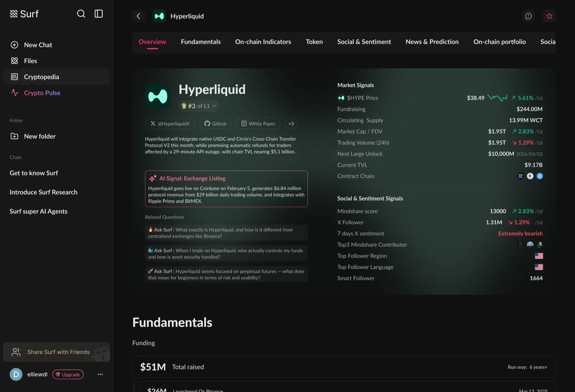The width and height of the screenshot is (575, 392).
Task: Switch to the Social & Sentiment tab
Action: [x=364, y=42]
